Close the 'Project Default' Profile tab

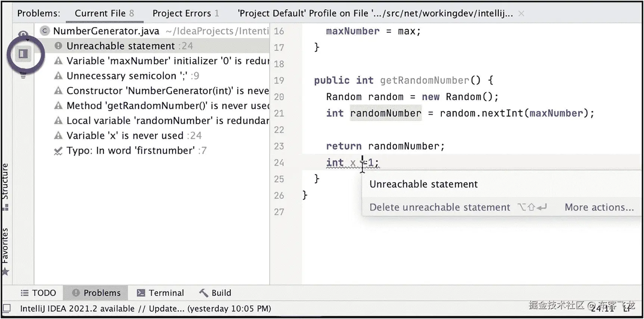[x=521, y=13]
